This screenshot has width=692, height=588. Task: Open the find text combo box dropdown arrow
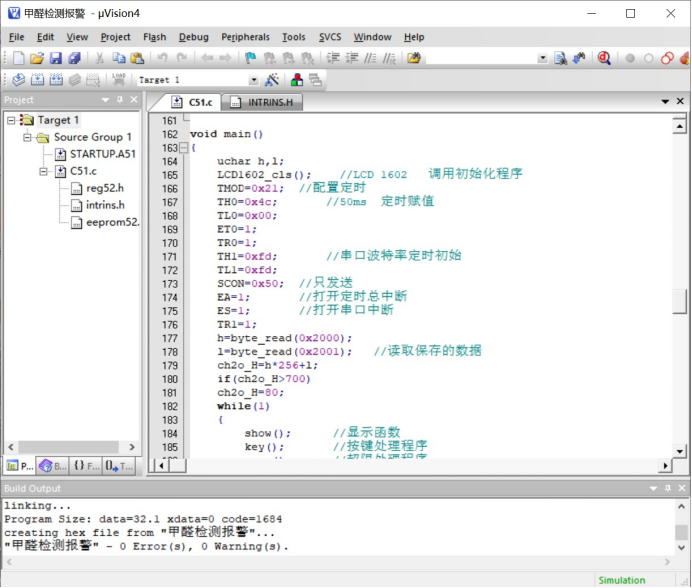pos(542,58)
